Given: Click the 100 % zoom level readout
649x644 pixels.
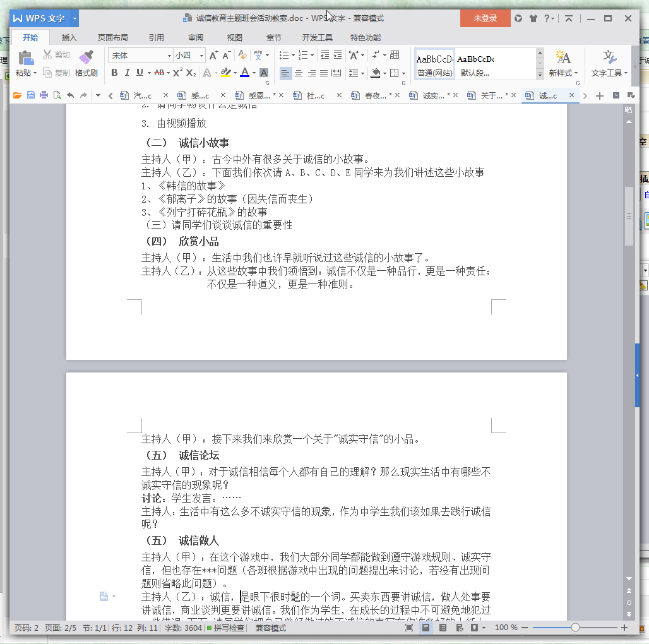Looking at the screenshot, I should tap(506, 628).
